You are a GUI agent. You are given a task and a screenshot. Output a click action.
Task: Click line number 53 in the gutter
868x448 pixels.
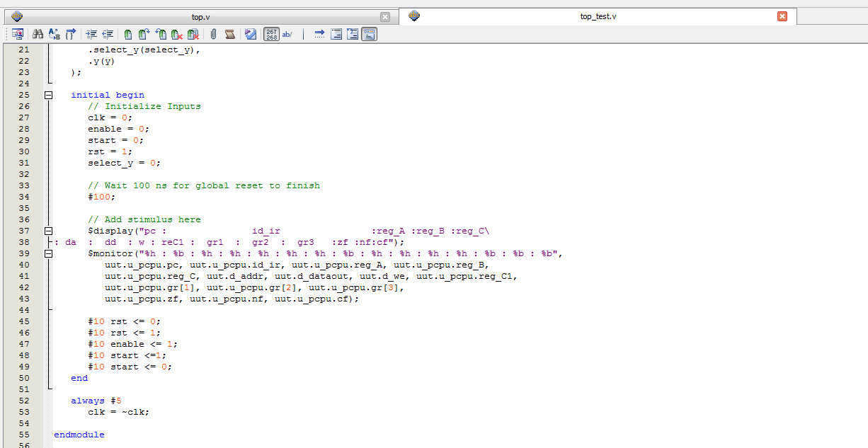(x=24, y=412)
